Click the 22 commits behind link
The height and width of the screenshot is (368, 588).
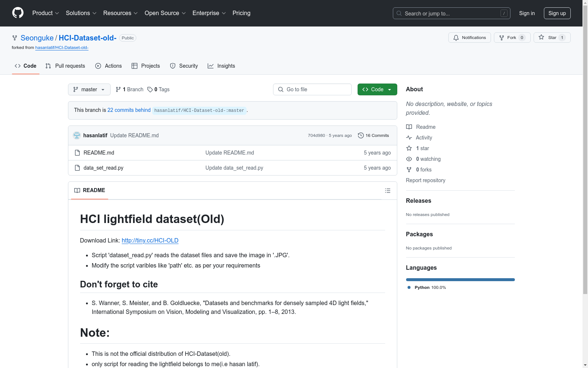click(x=129, y=110)
